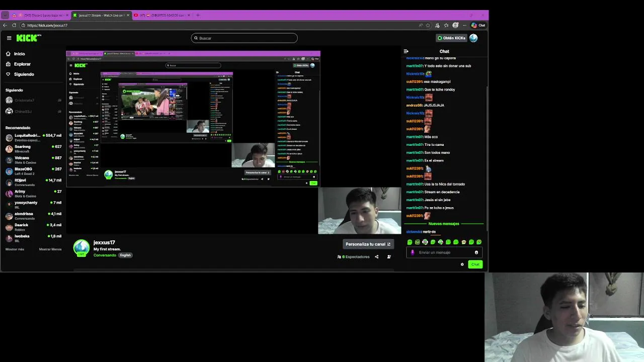This screenshot has height=362, width=644.
Task: Collapse the chat panel arrow icon
Action: pos(406,51)
